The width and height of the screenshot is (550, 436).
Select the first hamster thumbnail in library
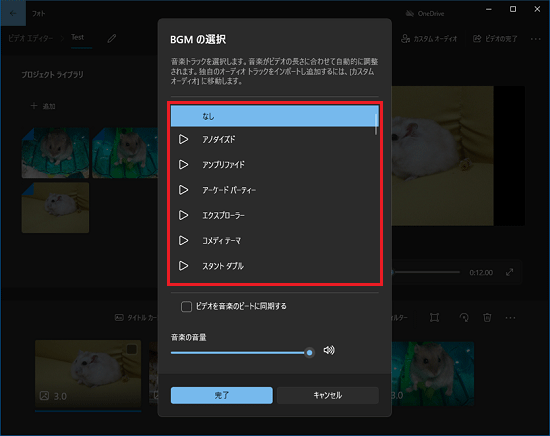coord(55,153)
